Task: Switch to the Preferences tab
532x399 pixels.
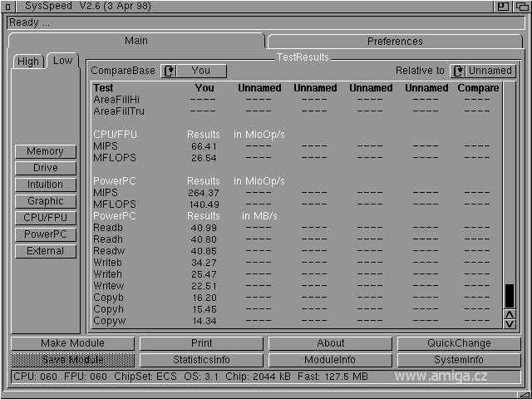Action: point(395,41)
